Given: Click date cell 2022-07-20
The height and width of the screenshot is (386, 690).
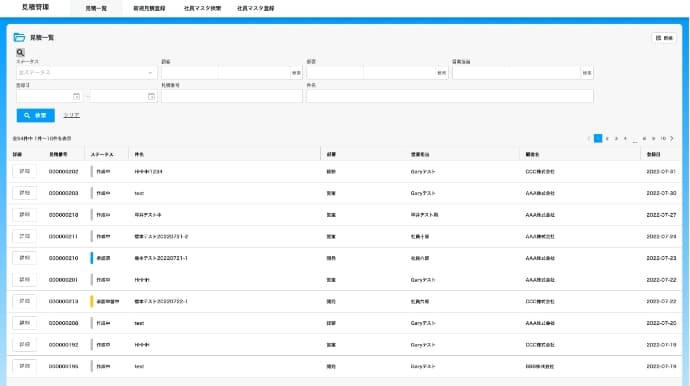Looking at the screenshot, I should 661,323.
